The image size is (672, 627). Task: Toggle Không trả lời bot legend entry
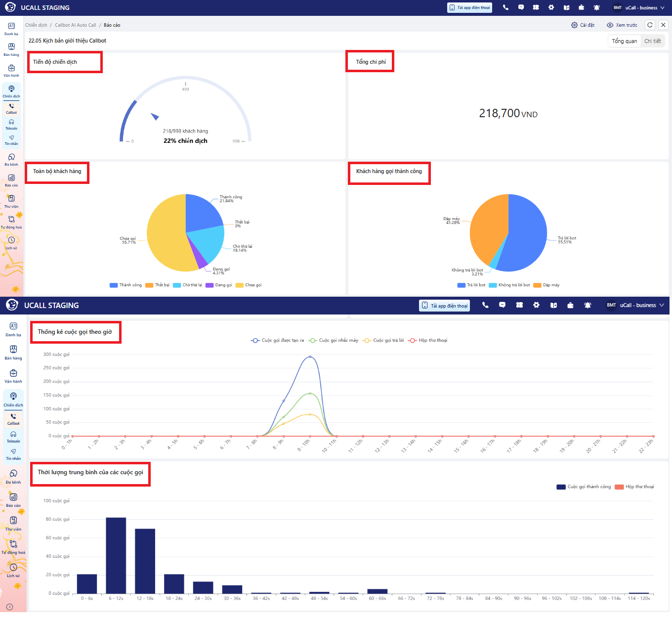coord(509,285)
